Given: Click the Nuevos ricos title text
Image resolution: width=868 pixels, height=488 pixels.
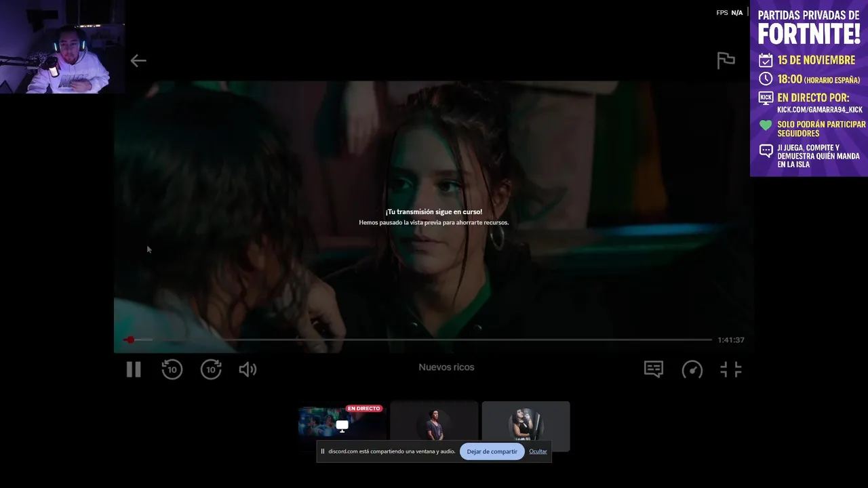Looking at the screenshot, I should pos(446,367).
